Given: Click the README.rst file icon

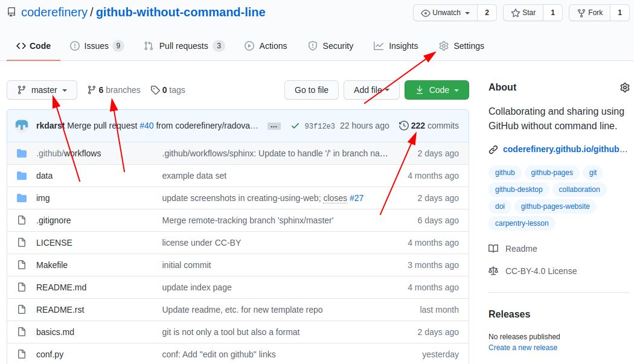Looking at the screenshot, I should [22, 310].
